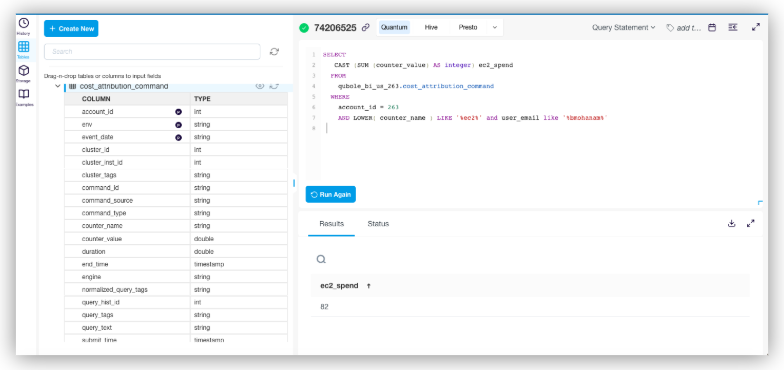The width and height of the screenshot is (784, 370).
Task: Click the TYPE header in schema table
Action: click(201, 99)
